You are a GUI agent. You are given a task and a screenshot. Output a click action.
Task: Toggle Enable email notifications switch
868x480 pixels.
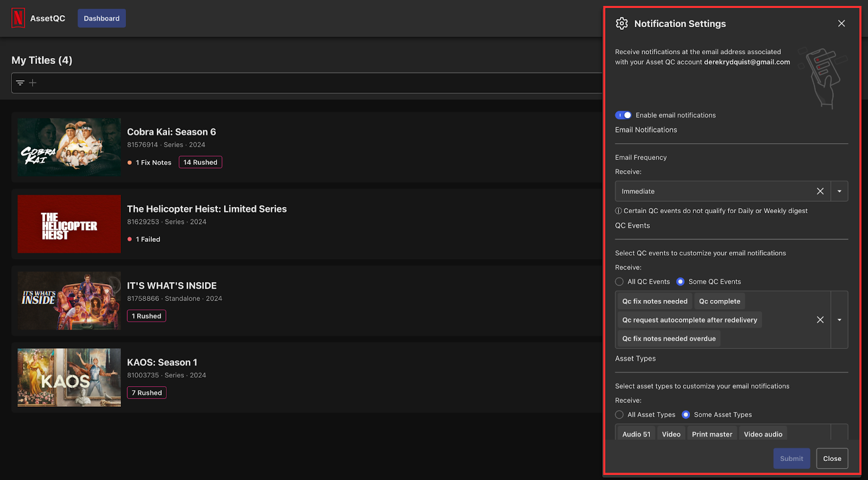[623, 115]
